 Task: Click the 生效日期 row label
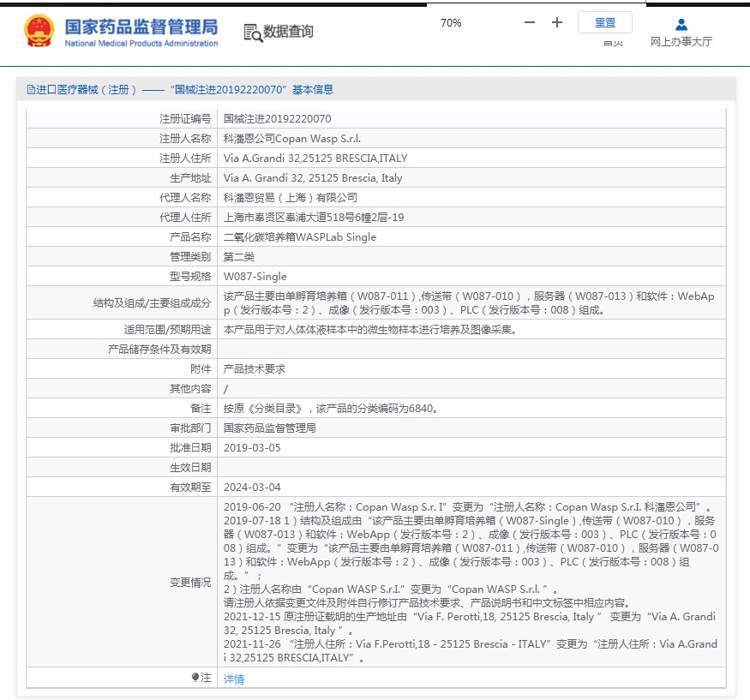coord(190,467)
